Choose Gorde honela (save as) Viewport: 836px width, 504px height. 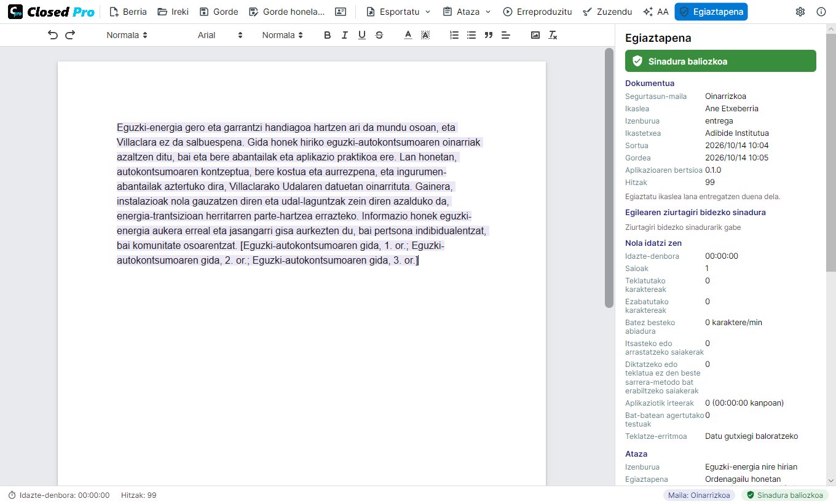286,12
